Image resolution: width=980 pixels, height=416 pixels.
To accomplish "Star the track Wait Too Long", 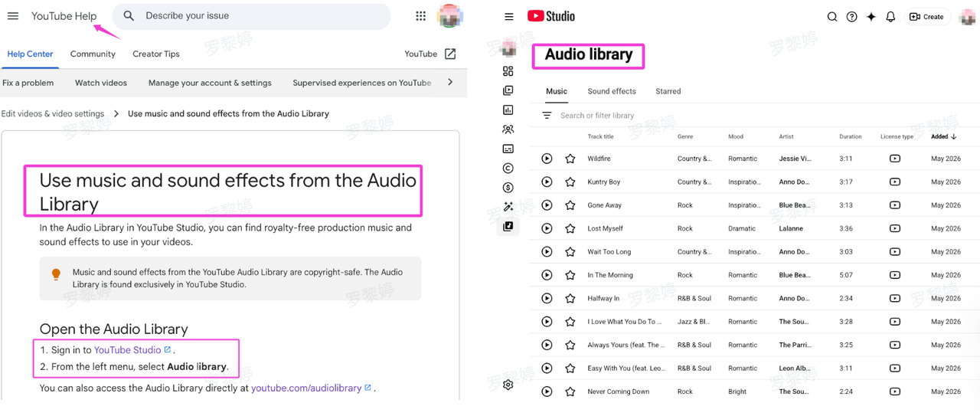I will (x=570, y=252).
